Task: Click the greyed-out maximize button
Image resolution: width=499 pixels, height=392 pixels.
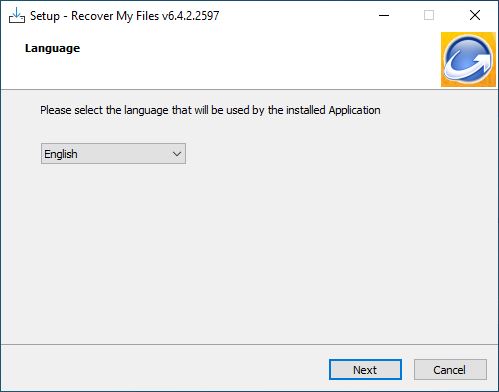Action: pyautogui.click(x=429, y=15)
